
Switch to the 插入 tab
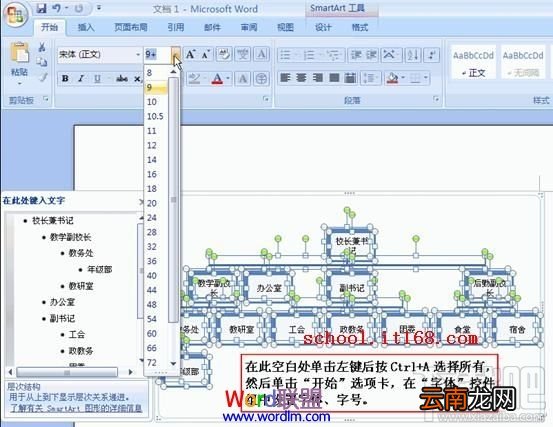(86, 28)
